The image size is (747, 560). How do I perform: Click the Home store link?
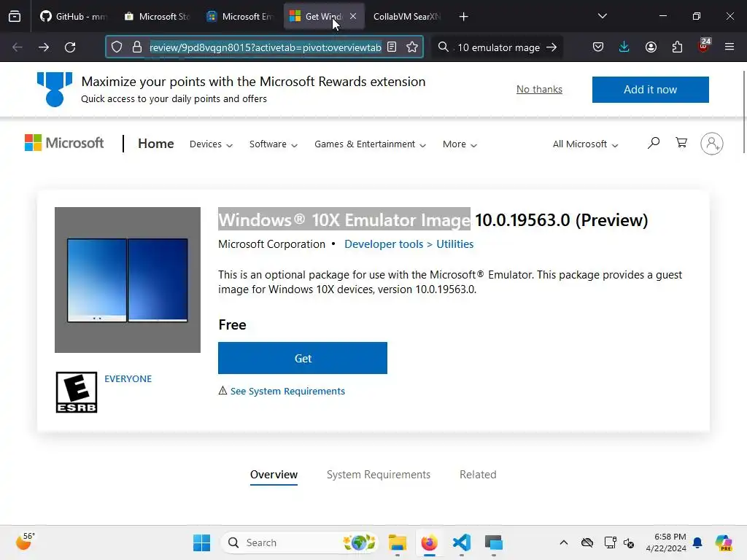point(156,144)
